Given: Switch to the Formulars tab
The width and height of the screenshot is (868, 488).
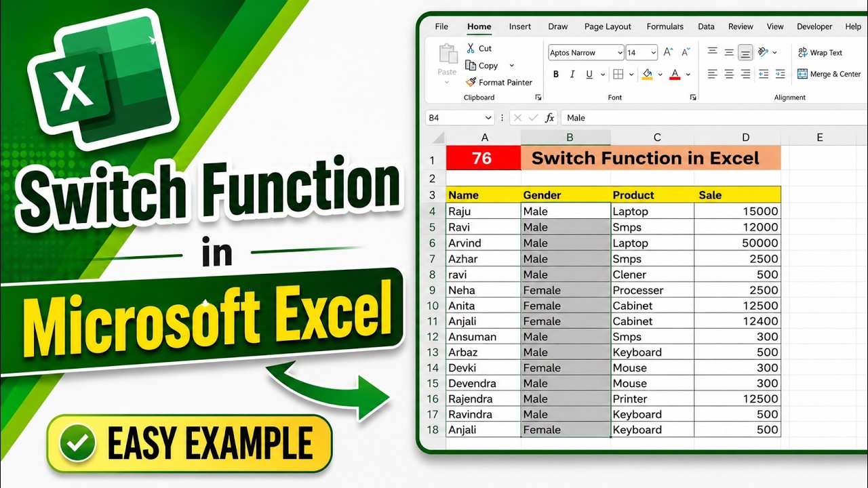Looking at the screenshot, I should 665,26.
